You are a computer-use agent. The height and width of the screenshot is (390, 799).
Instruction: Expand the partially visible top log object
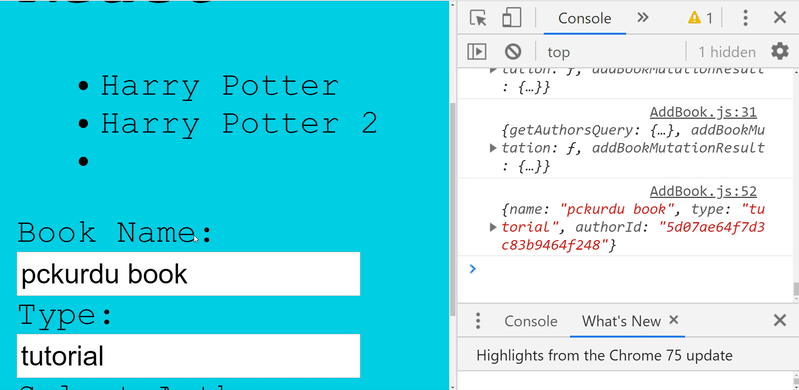point(493,70)
